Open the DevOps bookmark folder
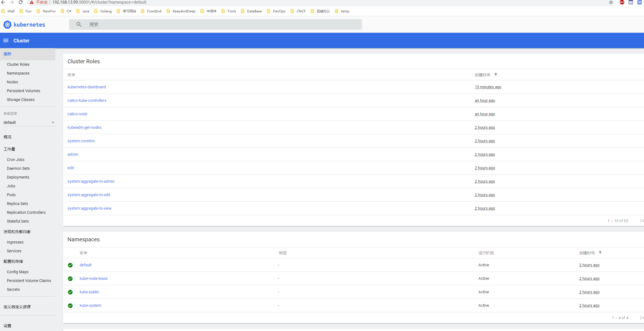The width and height of the screenshot is (644, 331). [276, 11]
